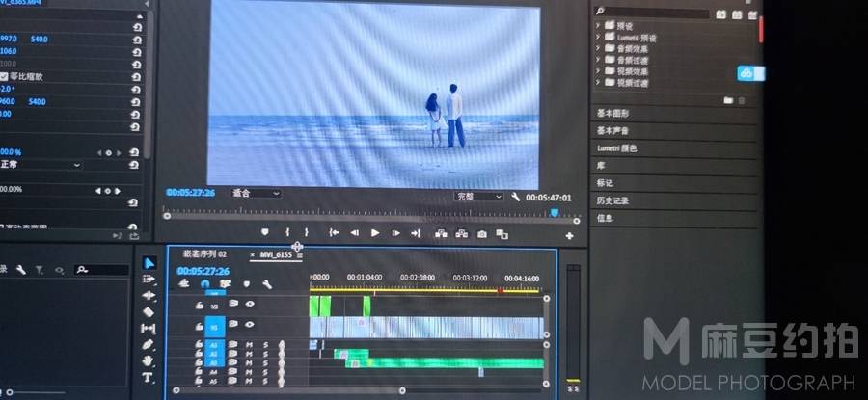Open MVI_6155 sequence tab menu

(x=300, y=255)
